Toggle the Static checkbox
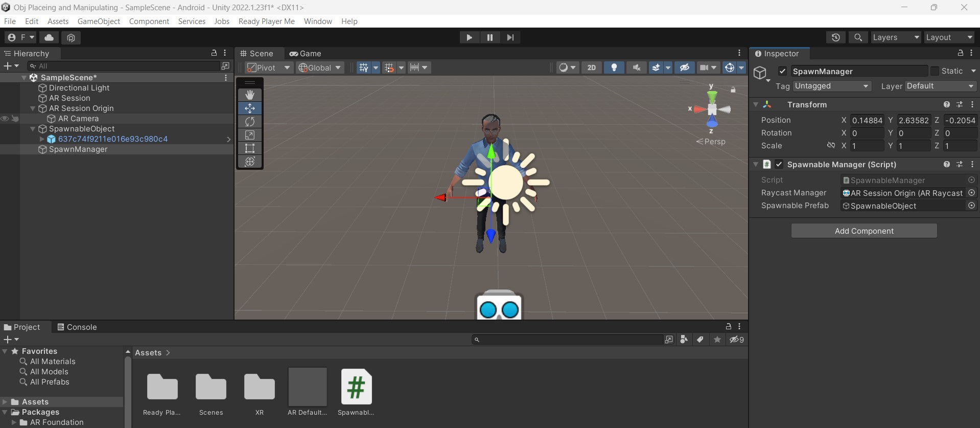Image resolution: width=980 pixels, height=428 pixels. (935, 71)
